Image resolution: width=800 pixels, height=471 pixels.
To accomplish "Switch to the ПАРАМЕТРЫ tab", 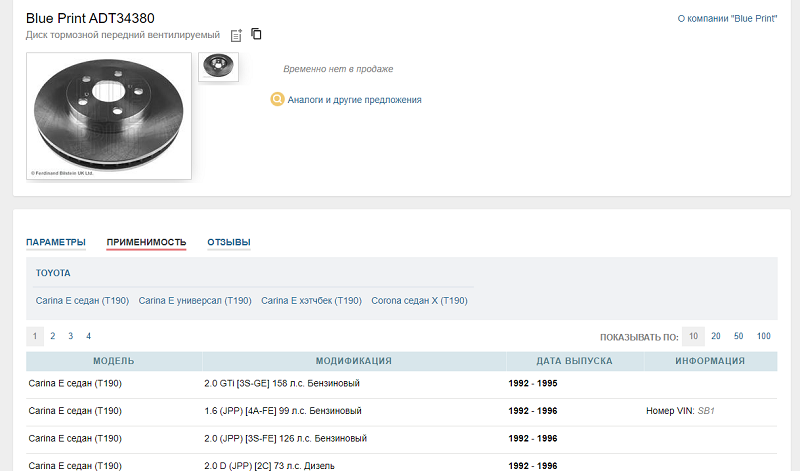I will [x=56, y=242].
